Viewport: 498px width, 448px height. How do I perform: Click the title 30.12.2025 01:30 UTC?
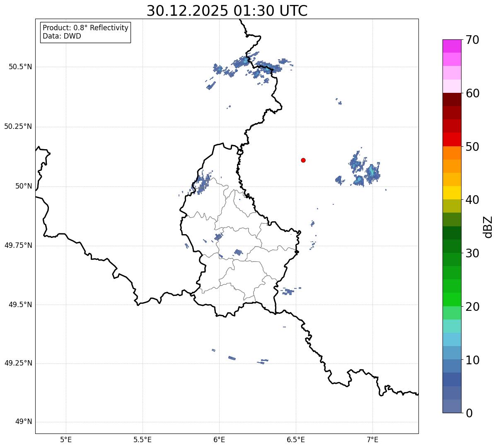tap(227, 11)
